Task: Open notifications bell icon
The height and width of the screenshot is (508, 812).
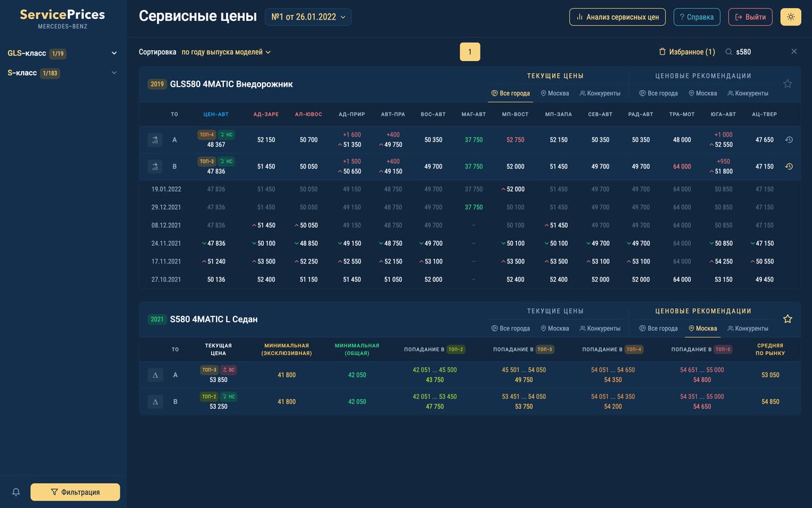Action: click(x=16, y=492)
